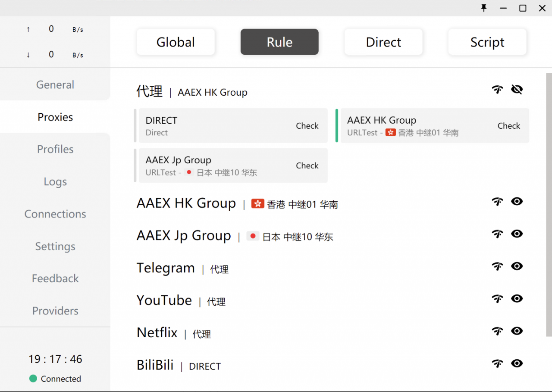
Task: Test latency of YouTube group
Action: [x=498, y=299]
